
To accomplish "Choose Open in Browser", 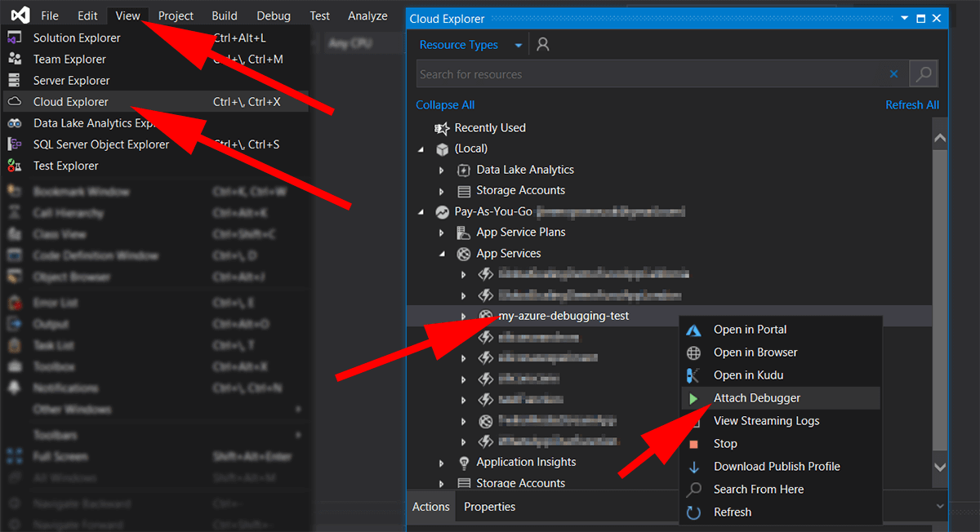I will pos(780,352).
